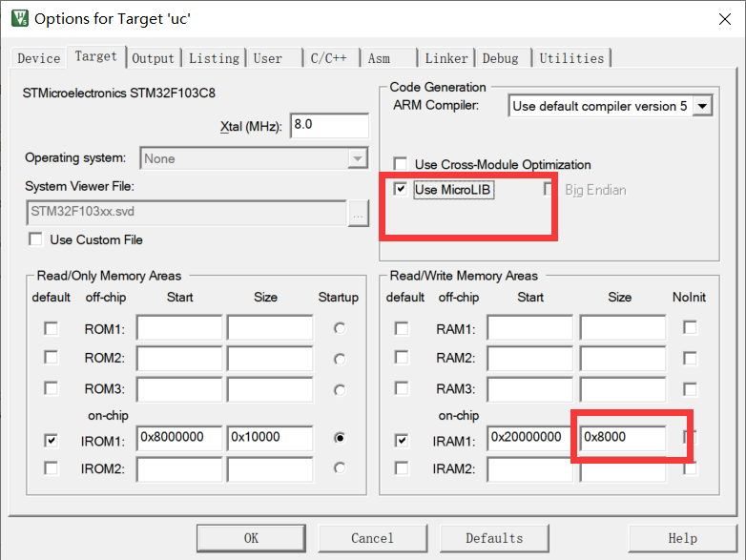This screenshot has width=746, height=560.
Task: Click the System Viewer File field
Action: 187,212
